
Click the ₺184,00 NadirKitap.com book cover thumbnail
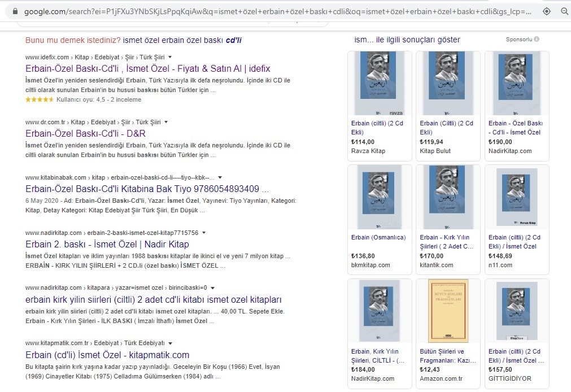tap(380, 311)
